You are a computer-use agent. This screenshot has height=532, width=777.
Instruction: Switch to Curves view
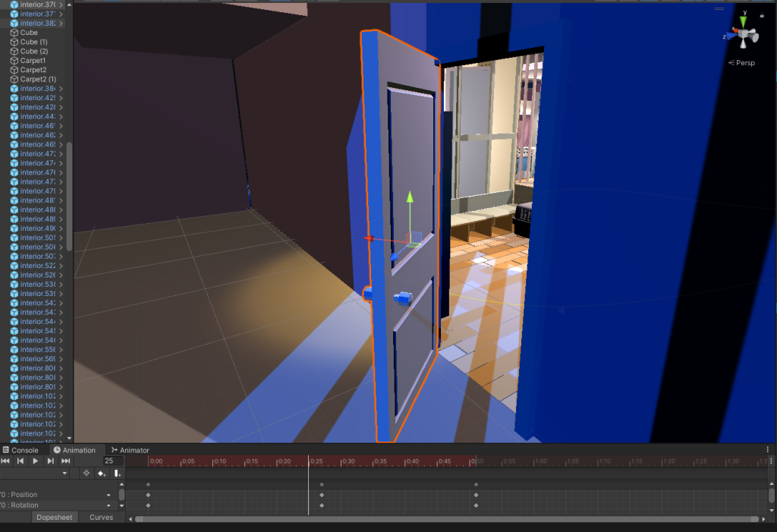[x=101, y=518]
